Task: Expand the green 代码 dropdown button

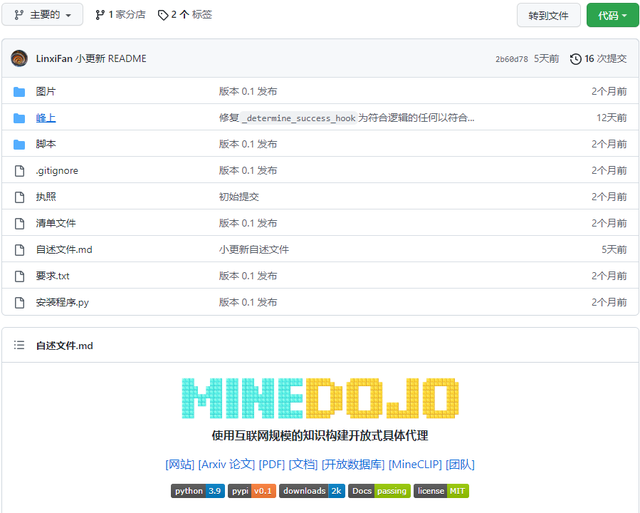Action: [612, 16]
